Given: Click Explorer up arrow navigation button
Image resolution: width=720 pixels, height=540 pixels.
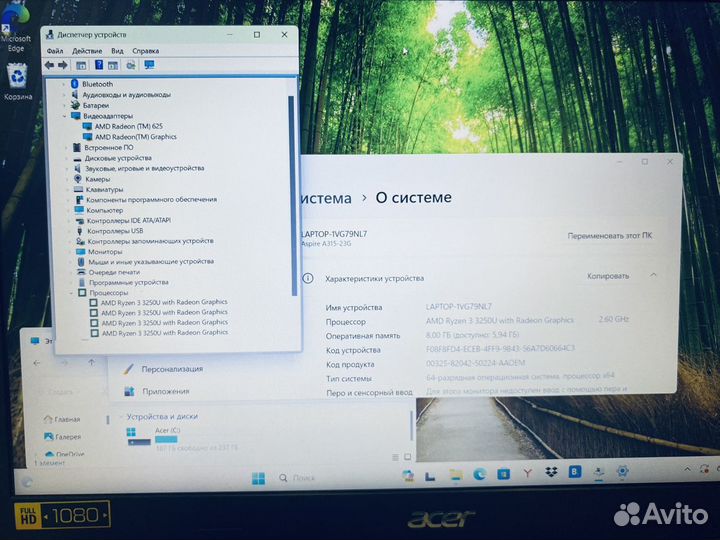Looking at the screenshot, I should tap(91, 362).
